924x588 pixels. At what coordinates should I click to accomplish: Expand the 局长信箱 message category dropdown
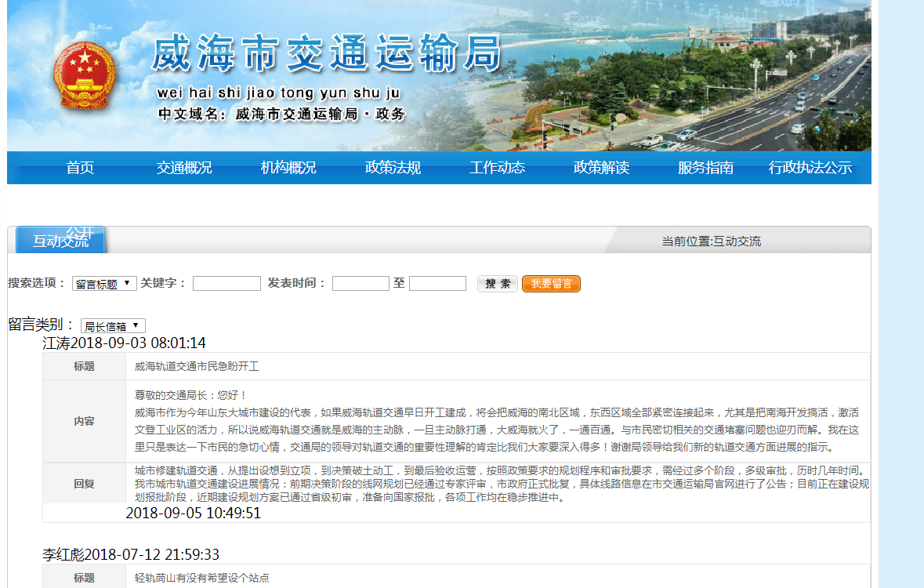click(x=113, y=326)
